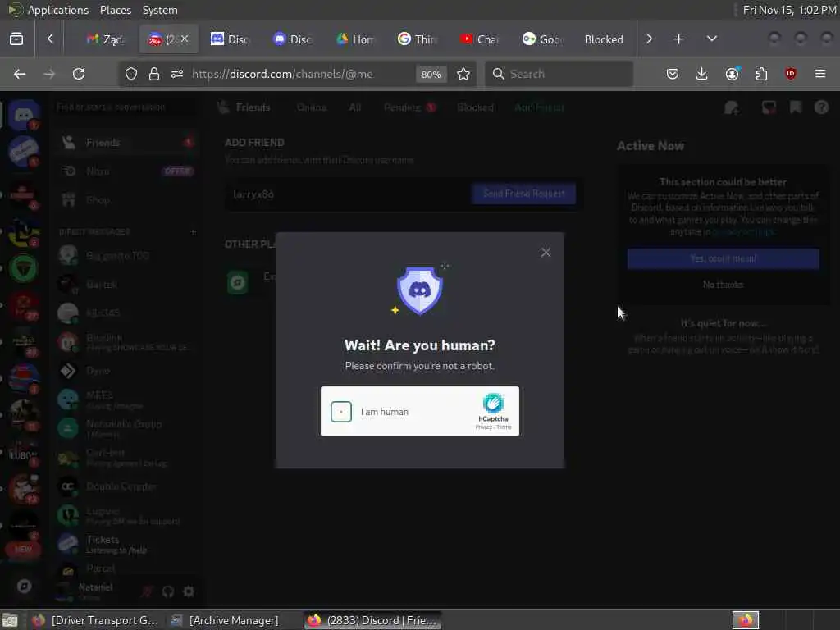Open the Discord Inbox icon
The image size is (840, 630).
click(x=769, y=107)
